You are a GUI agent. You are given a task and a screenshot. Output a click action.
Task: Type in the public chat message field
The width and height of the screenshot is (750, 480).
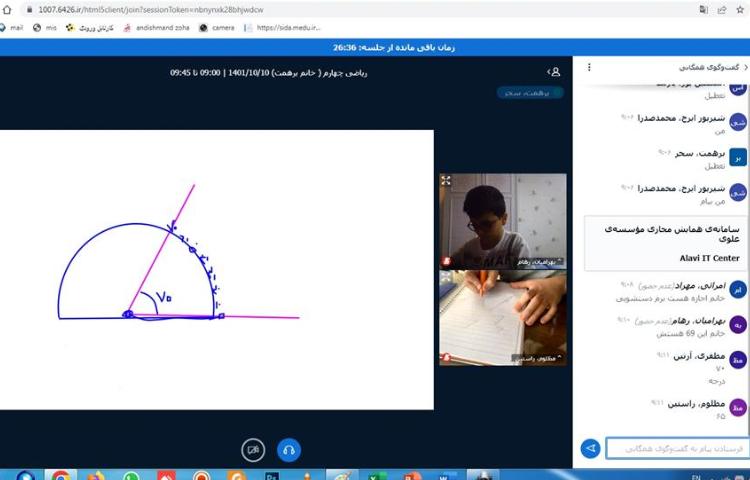(x=676, y=449)
